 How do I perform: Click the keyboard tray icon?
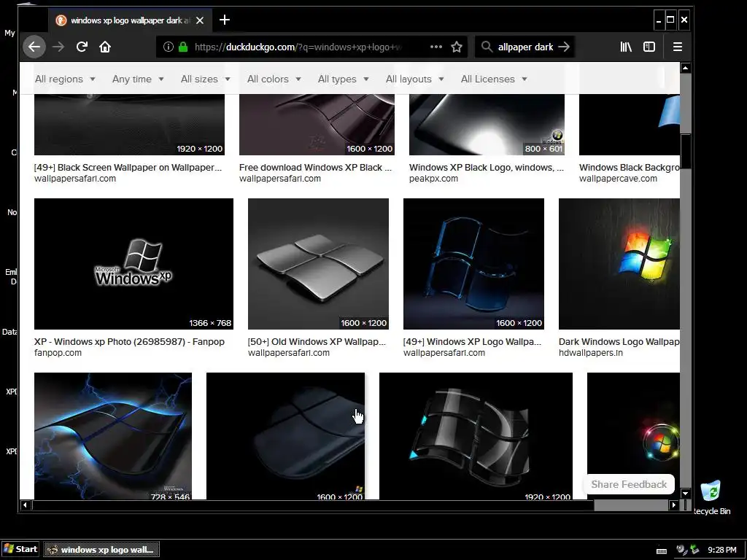tap(661, 551)
